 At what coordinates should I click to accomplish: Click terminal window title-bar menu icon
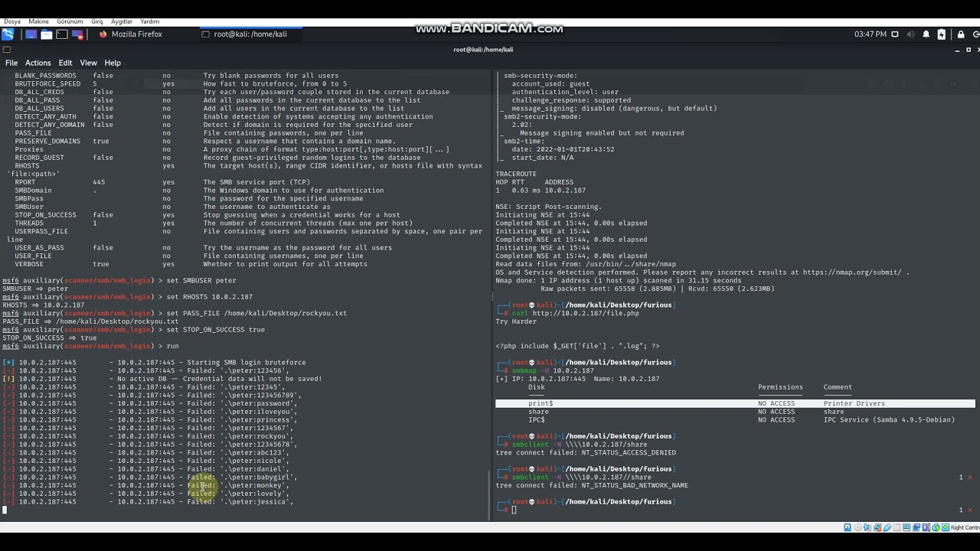(6, 50)
